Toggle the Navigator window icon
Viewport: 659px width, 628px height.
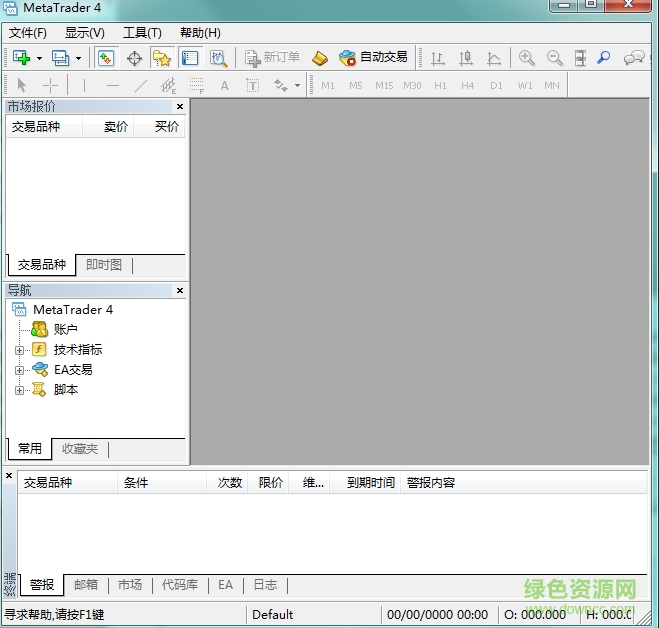[x=162, y=58]
